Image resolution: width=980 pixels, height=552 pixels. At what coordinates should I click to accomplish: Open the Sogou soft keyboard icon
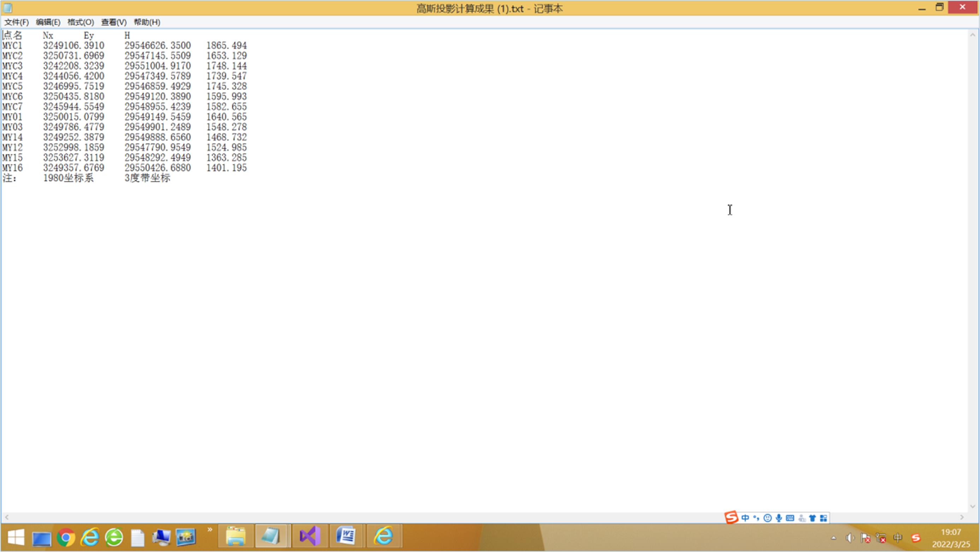coord(790,518)
